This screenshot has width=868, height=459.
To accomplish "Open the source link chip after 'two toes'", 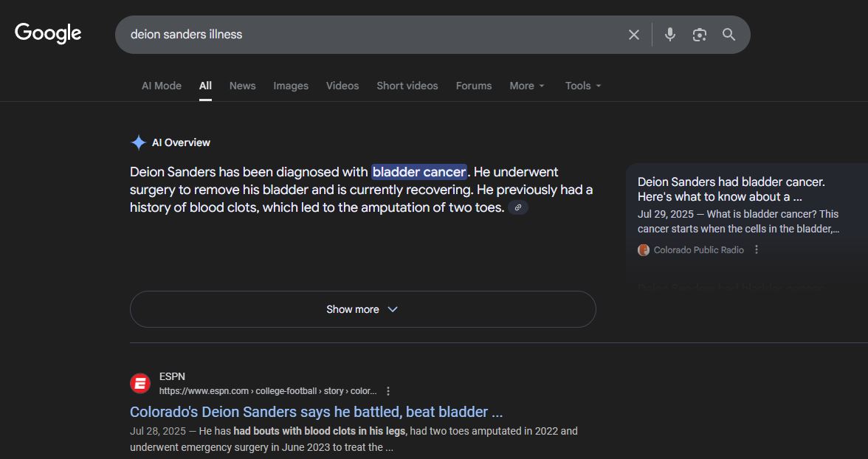I will pyautogui.click(x=518, y=207).
